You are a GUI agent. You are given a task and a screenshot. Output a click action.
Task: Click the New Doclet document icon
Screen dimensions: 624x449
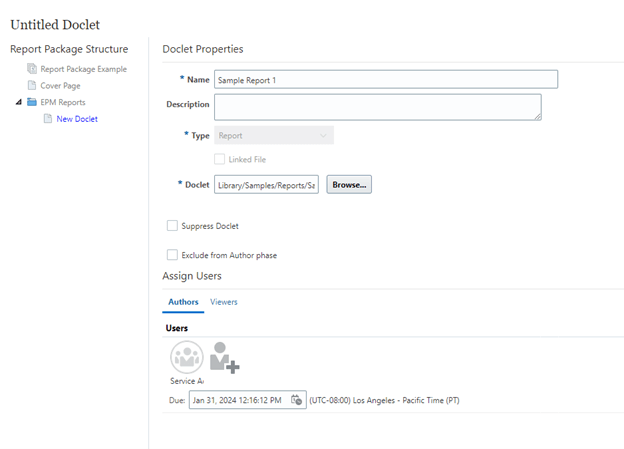pyautogui.click(x=48, y=119)
